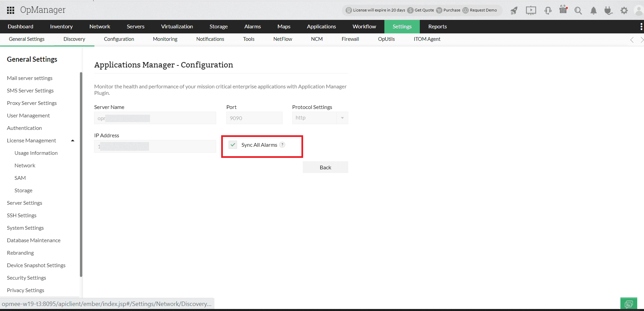The width and height of the screenshot is (644, 311).
Task: View notifications via the bell icon
Action: pos(593,10)
